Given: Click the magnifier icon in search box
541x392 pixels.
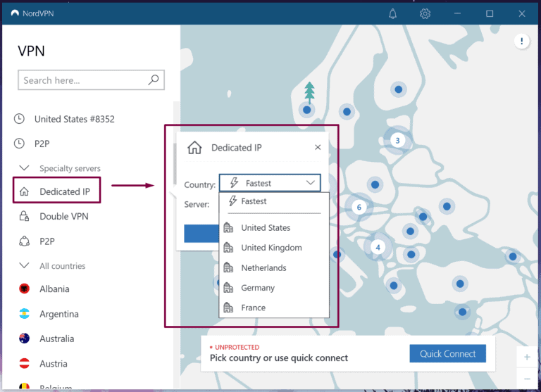Looking at the screenshot, I should (x=154, y=80).
